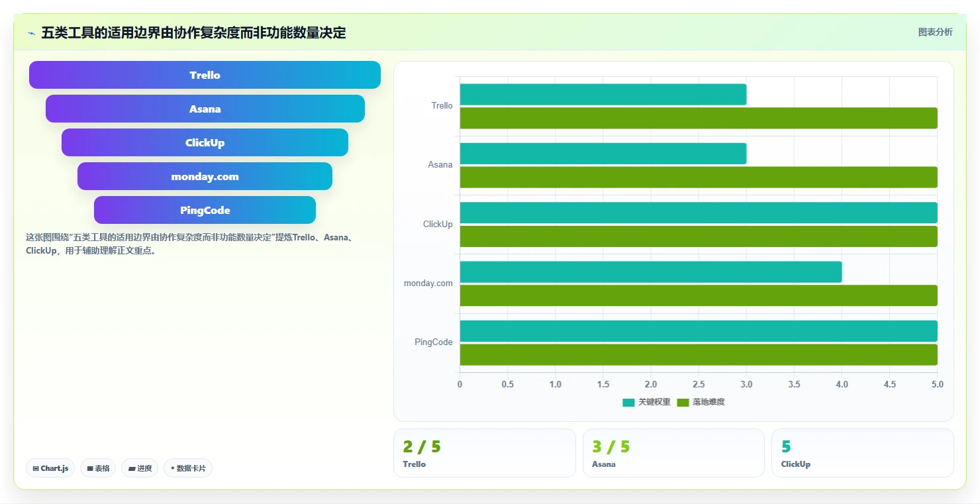Click the x-axis tick labeled 4.0

pos(842,385)
